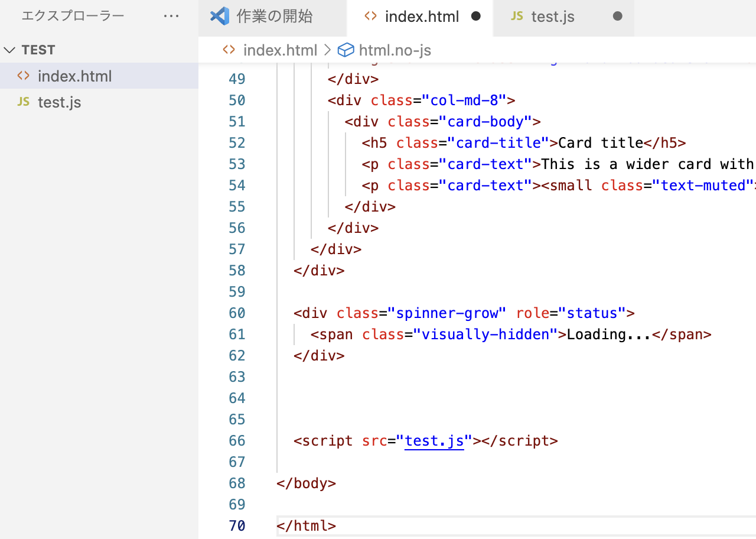This screenshot has width=756, height=539.
Task: Click the closing html tag on line 70
Action: click(x=306, y=526)
